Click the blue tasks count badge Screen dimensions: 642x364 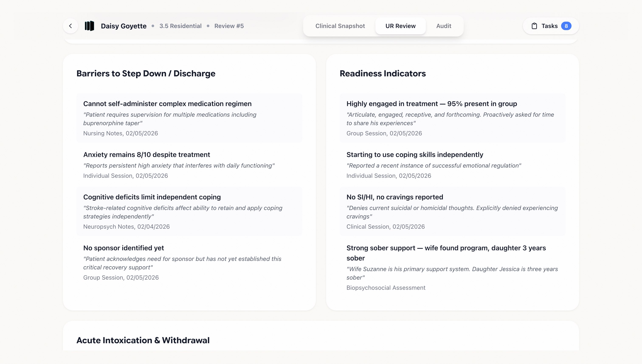pos(566,26)
